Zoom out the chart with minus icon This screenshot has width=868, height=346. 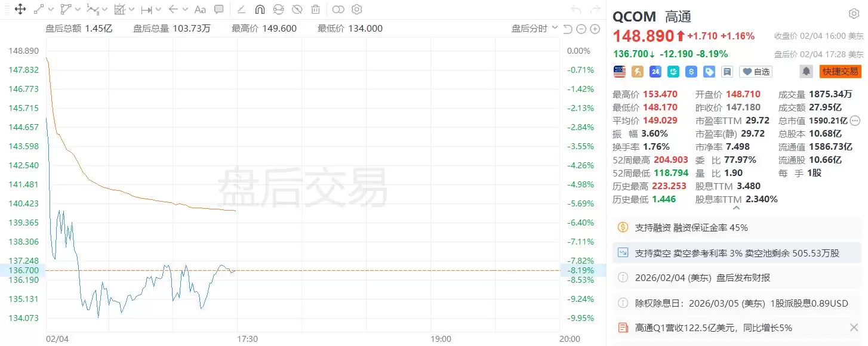click(x=581, y=29)
